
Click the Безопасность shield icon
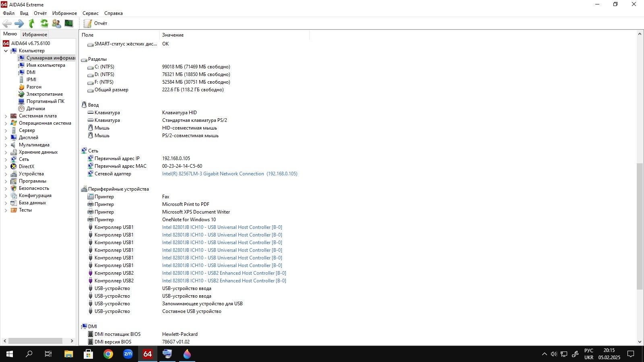click(14, 188)
